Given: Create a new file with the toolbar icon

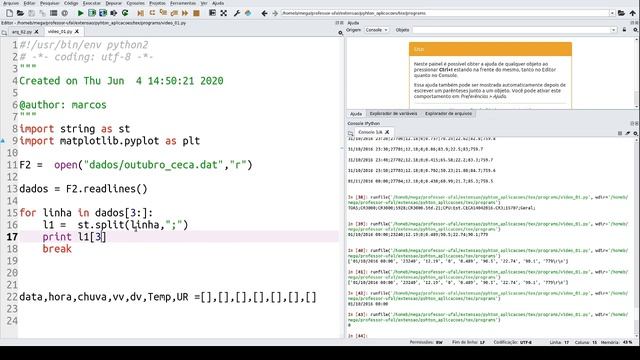Looking at the screenshot, I should click(x=9, y=13).
